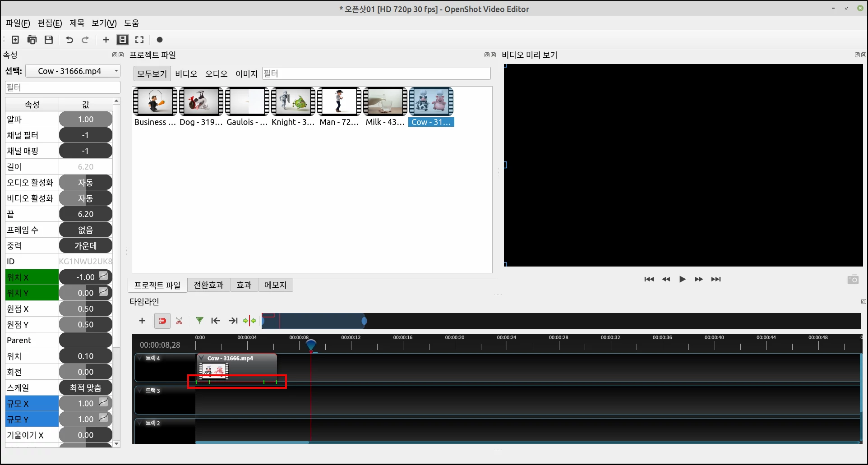The width and height of the screenshot is (868, 465).
Task: Click the Undo arrow icon
Action: [x=69, y=40]
